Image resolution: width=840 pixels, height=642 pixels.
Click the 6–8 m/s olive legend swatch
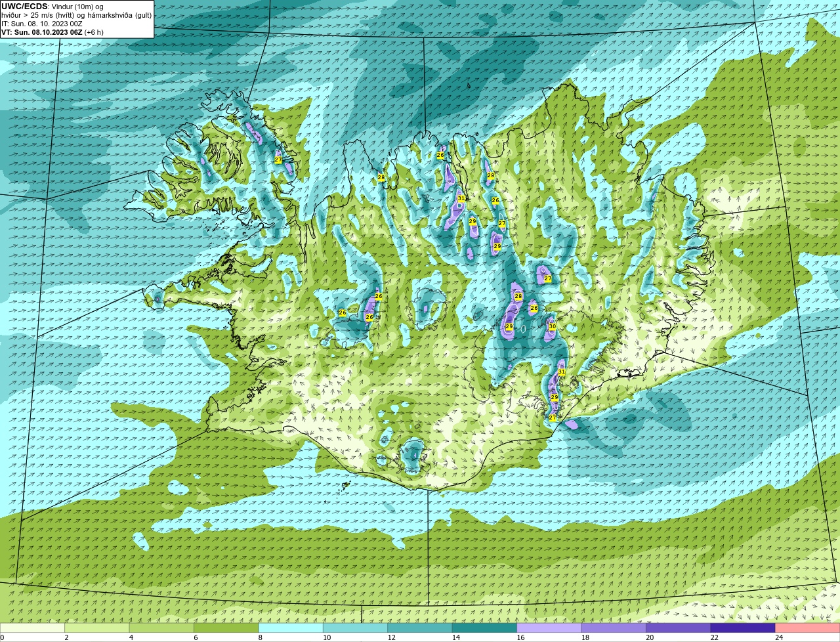226,628
